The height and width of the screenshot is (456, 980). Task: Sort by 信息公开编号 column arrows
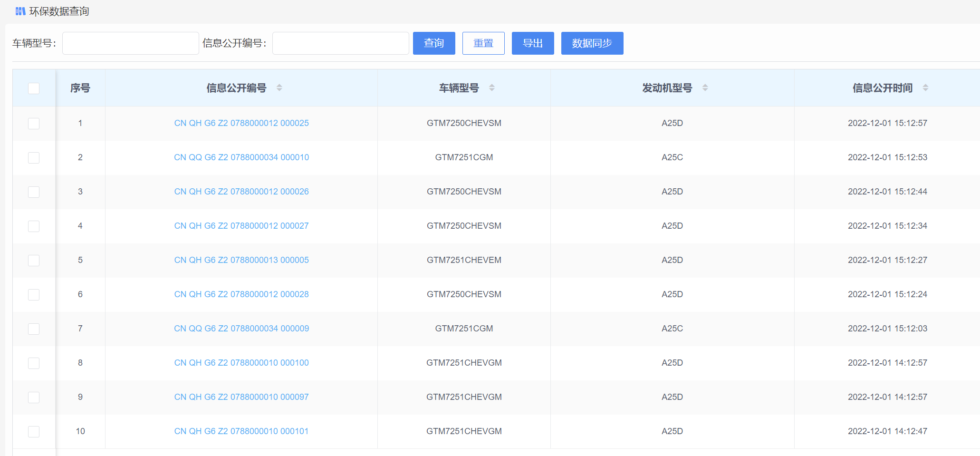point(279,88)
